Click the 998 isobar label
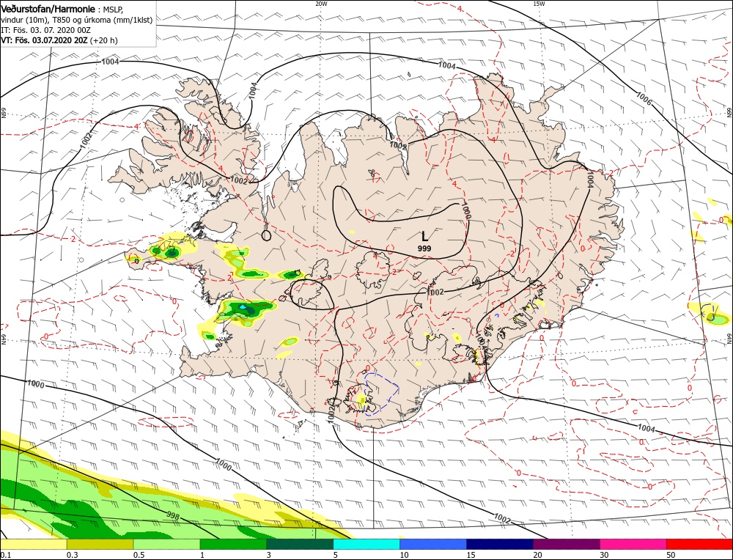 tap(173, 515)
